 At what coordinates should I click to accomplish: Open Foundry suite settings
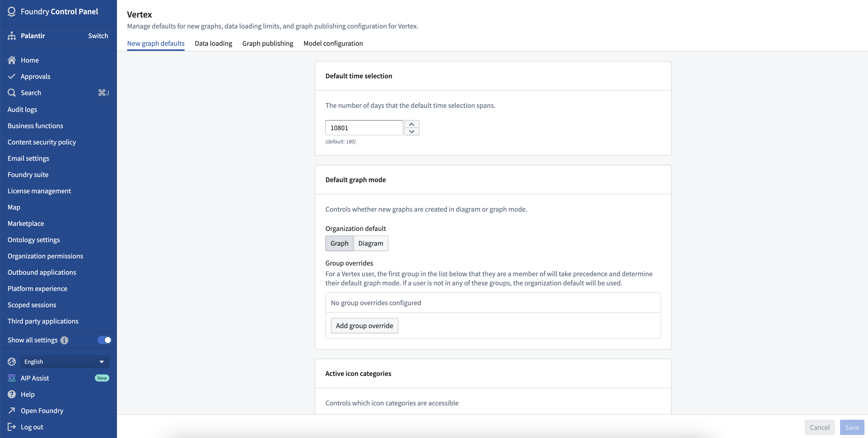coord(28,174)
